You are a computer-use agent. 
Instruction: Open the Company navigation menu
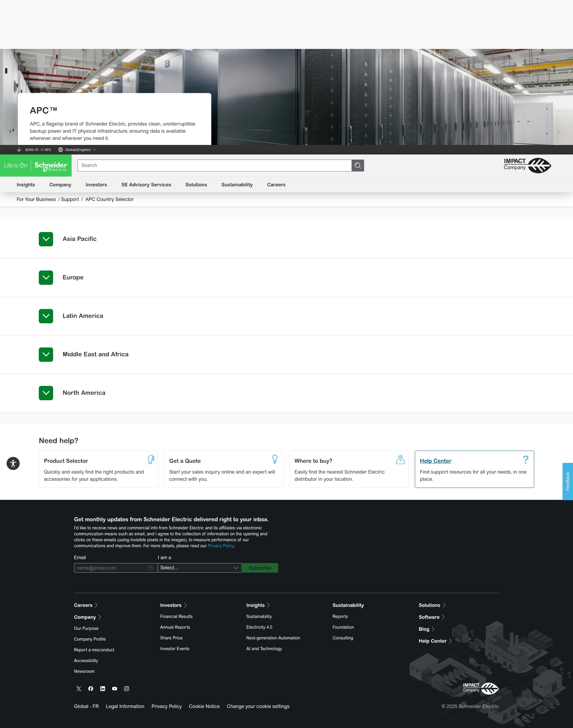coord(62,185)
